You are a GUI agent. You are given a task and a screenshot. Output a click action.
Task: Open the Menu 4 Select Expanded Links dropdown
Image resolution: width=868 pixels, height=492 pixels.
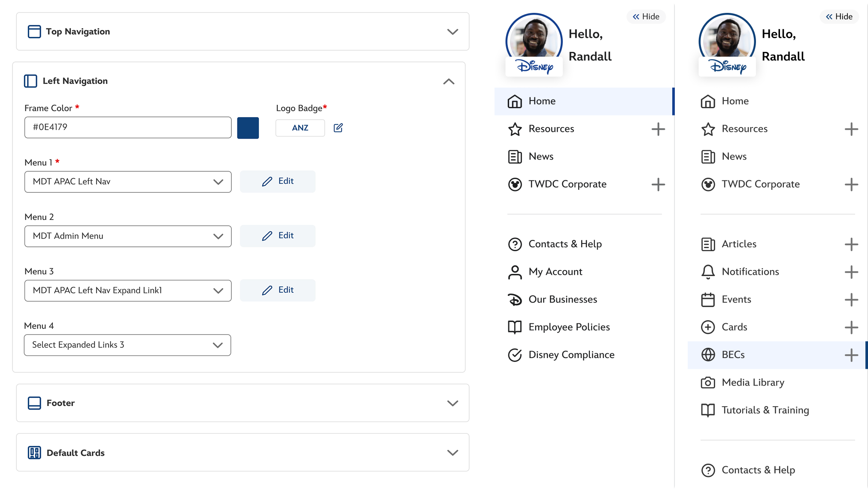coord(127,345)
